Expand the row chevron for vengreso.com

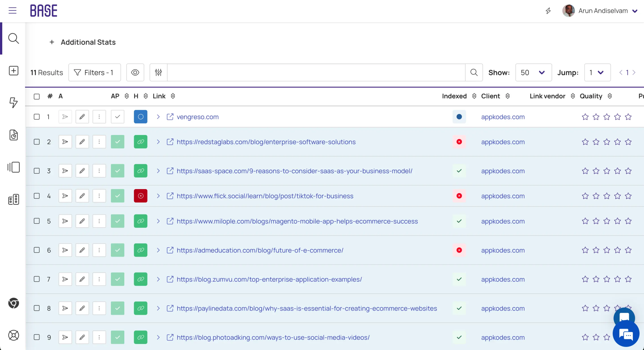tap(158, 117)
